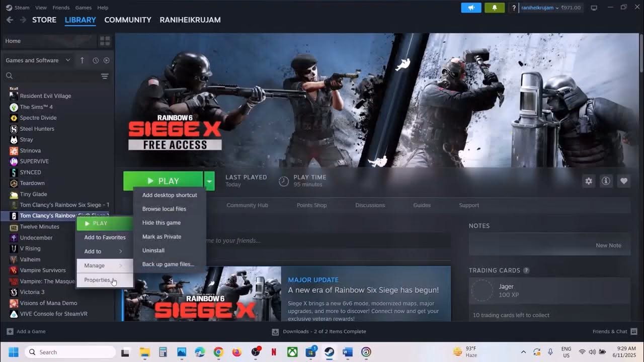Open the Games menu
The width and height of the screenshot is (644, 362).
[84, 8]
